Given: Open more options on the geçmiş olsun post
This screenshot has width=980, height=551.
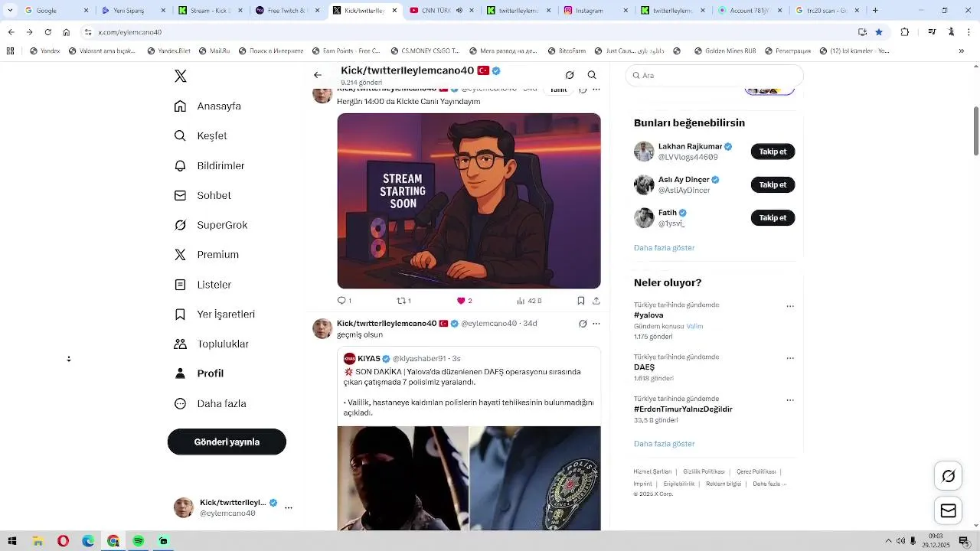Looking at the screenshot, I should [x=596, y=324].
